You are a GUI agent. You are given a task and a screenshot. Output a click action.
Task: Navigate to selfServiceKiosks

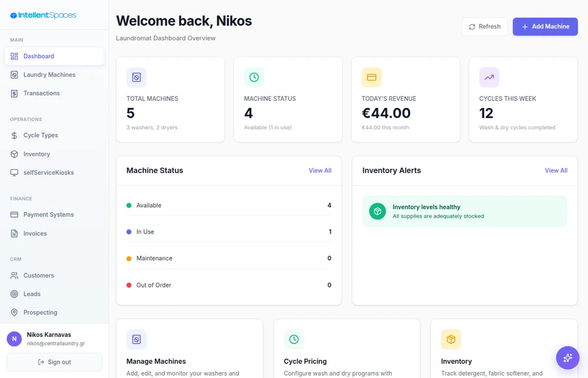pos(54,172)
